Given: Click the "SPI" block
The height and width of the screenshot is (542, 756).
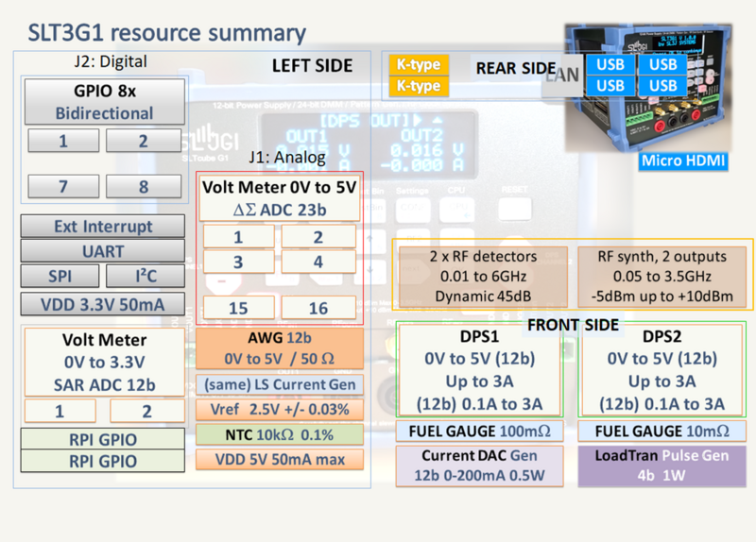Looking at the screenshot, I should coord(60,276).
